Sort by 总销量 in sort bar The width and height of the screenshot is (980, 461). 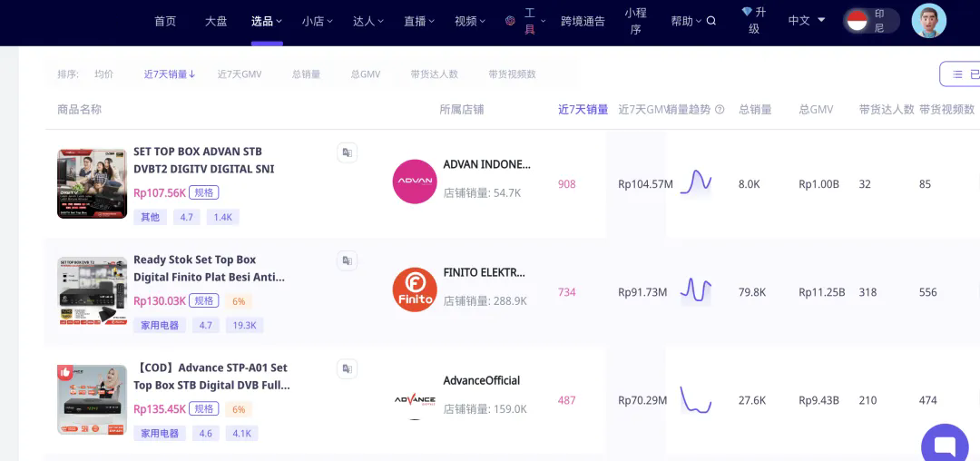306,74
